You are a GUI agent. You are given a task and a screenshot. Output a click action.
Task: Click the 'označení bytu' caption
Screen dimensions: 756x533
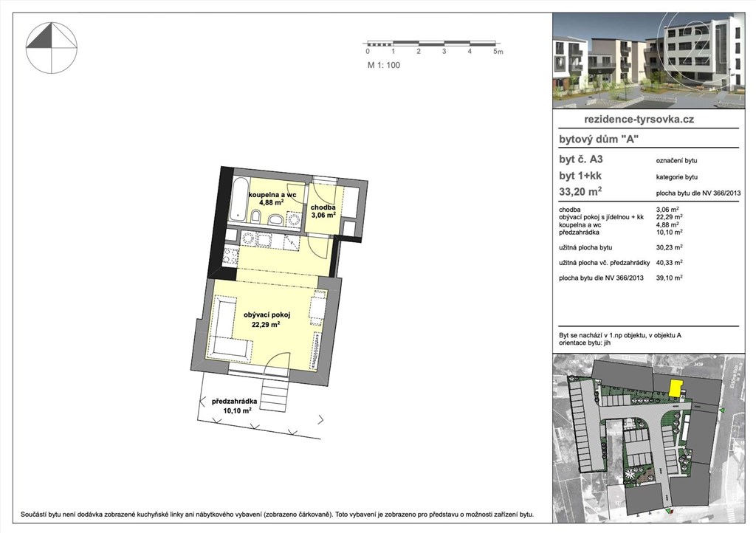tap(676, 161)
